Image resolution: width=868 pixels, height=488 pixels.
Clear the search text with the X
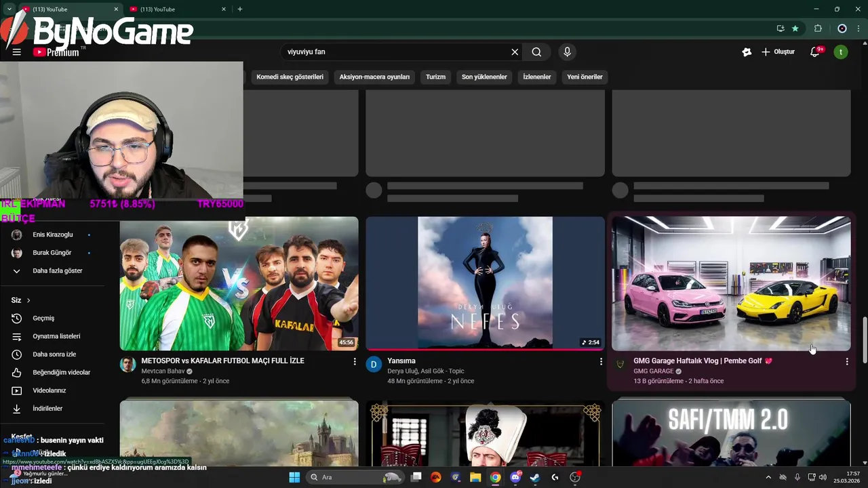(515, 52)
